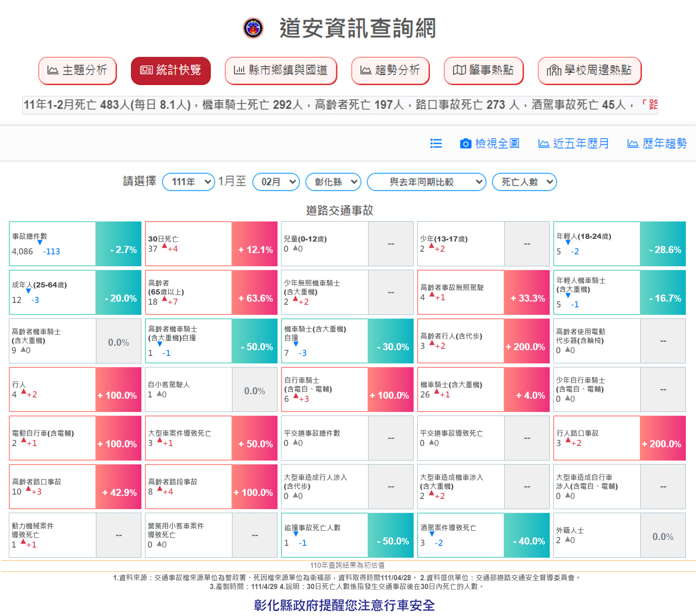Click the red up-arrow in 30日死亡 tile
The width and height of the screenshot is (696, 616).
point(164,246)
